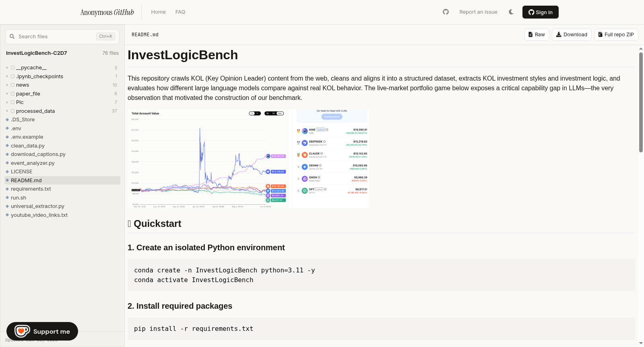Click scrollbar up arrow
Image resolution: width=644 pixels, height=347 pixels.
[641, 49]
